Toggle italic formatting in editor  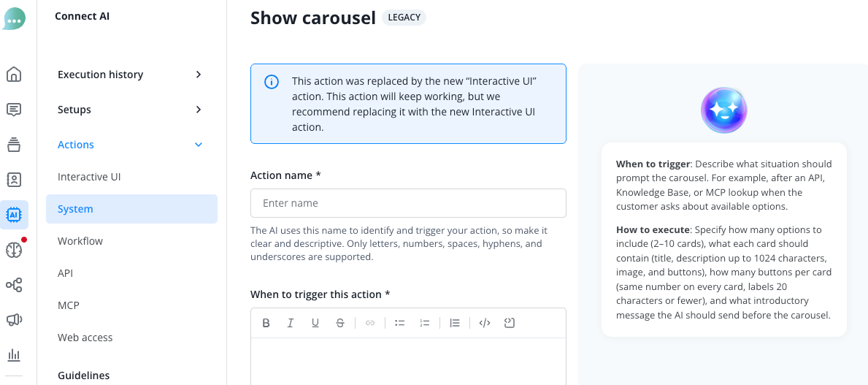pos(290,323)
